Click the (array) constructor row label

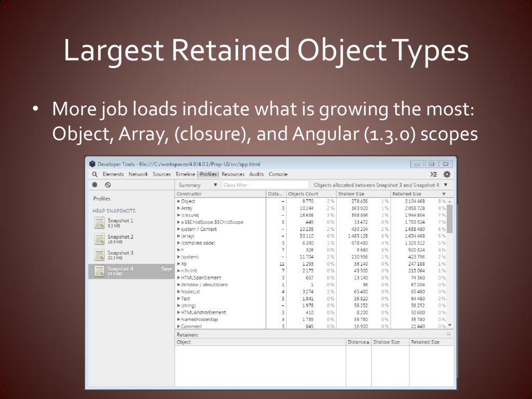pos(188,236)
